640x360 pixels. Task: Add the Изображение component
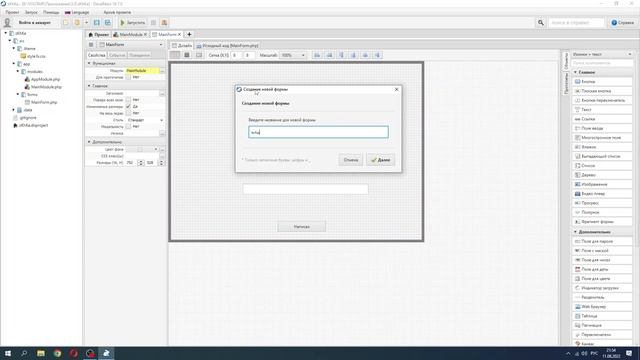(x=602, y=184)
